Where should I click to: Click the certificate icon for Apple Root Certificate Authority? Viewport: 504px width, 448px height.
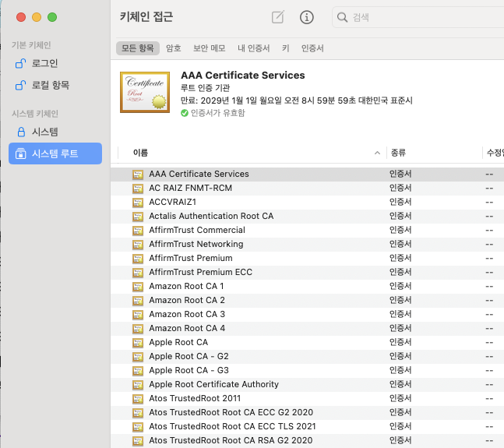[138, 385]
